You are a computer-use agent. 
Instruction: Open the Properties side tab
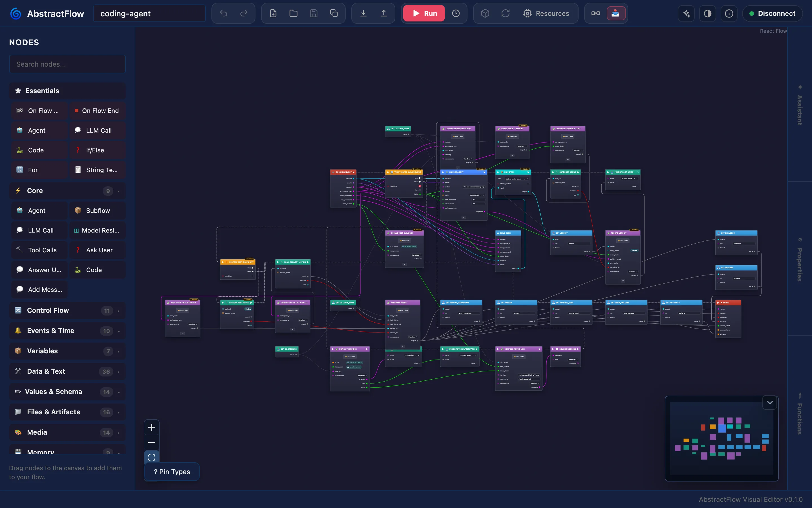(x=800, y=259)
